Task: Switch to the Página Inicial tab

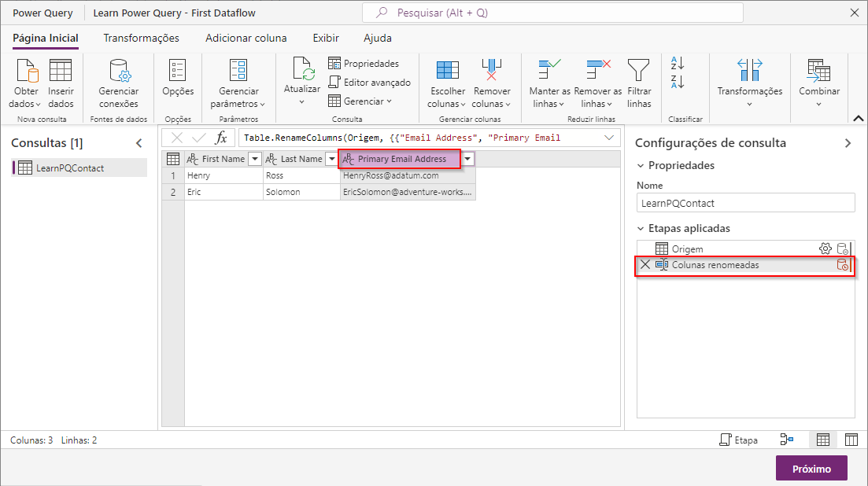Action: pyautogui.click(x=46, y=39)
